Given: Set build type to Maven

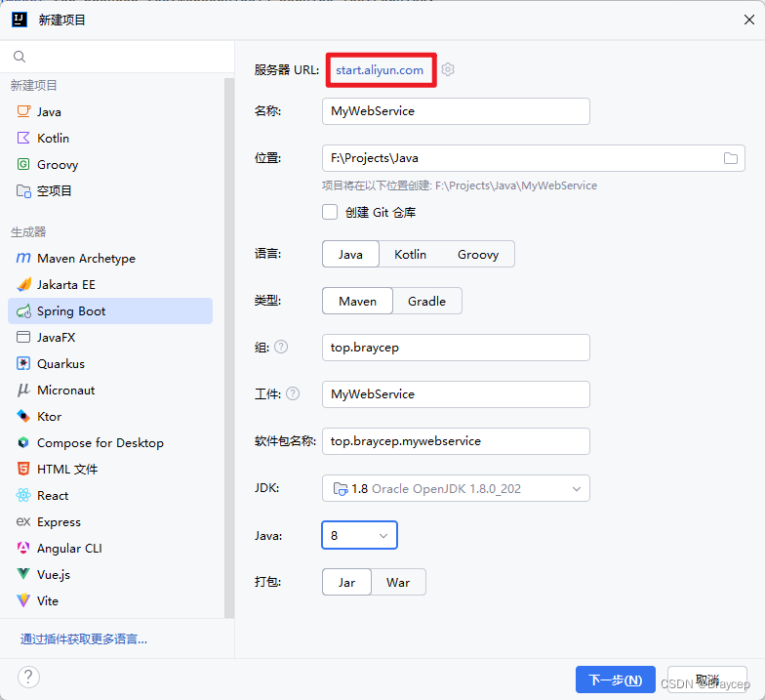Looking at the screenshot, I should click(357, 301).
